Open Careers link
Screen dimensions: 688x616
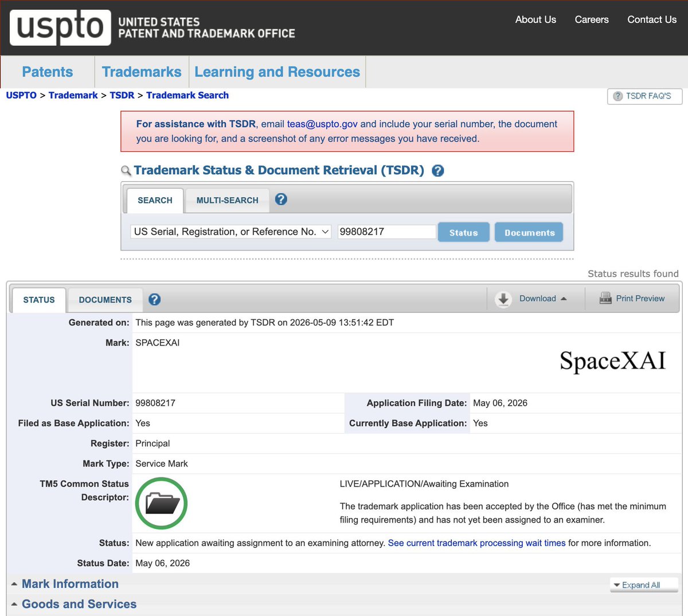[x=592, y=19]
